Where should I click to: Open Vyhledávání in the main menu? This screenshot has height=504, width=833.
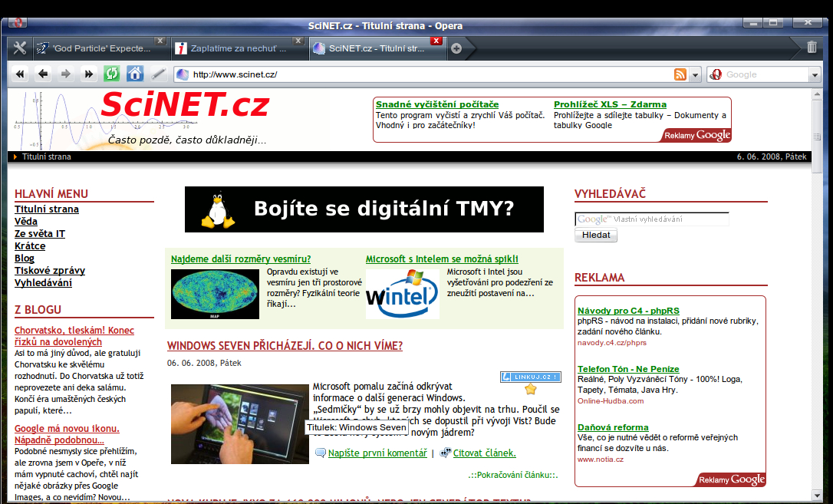pos(43,282)
